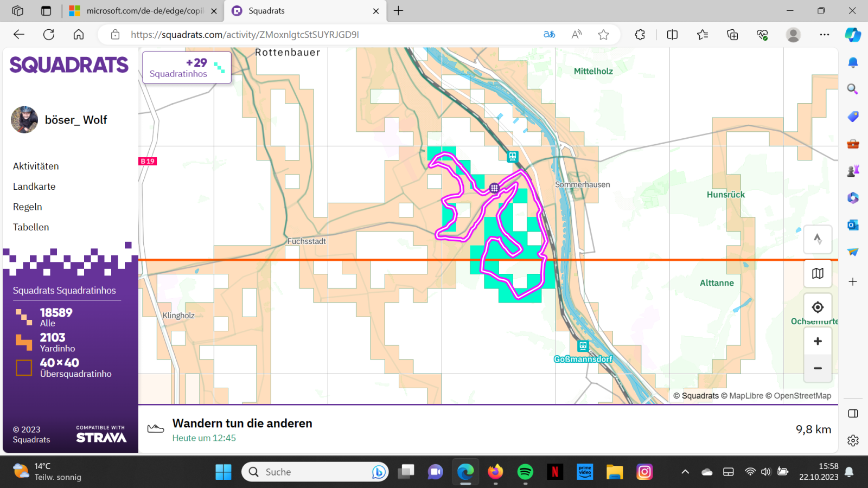The width and height of the screenshot is (868, 488).
Task: Select the 40×40 Übersquadratinho statistic
Action: pos(63,368)
